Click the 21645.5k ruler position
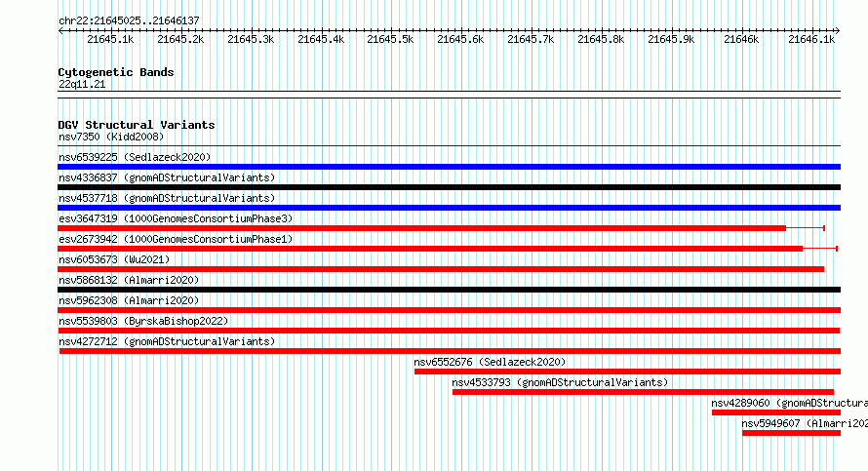 (x=390, y=39)
